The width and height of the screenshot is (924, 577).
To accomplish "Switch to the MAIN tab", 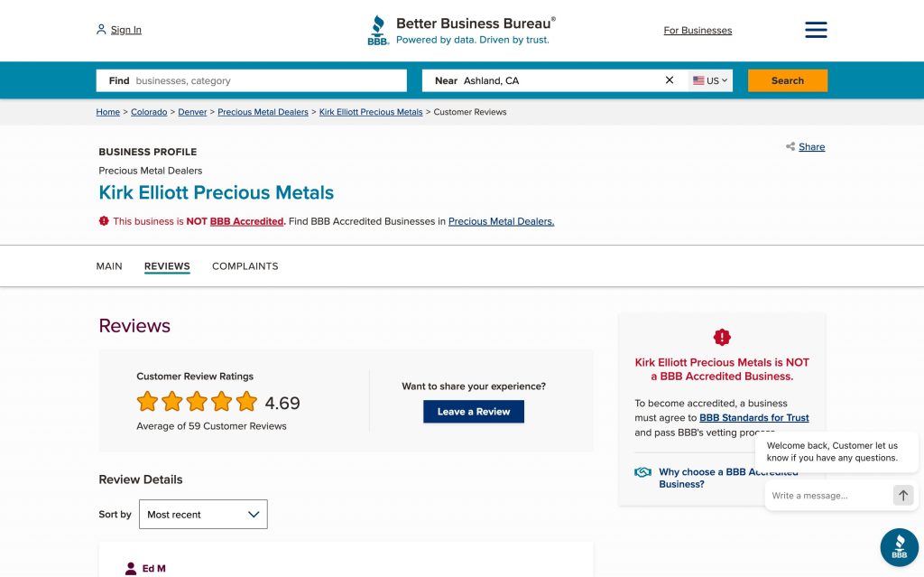I will click(x=109, y=266).
